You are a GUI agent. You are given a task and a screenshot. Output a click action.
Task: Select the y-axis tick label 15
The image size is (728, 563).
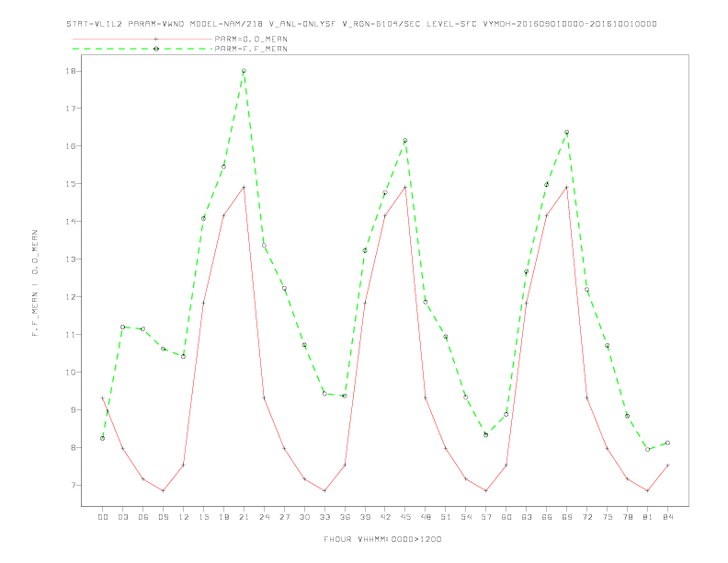72,184
